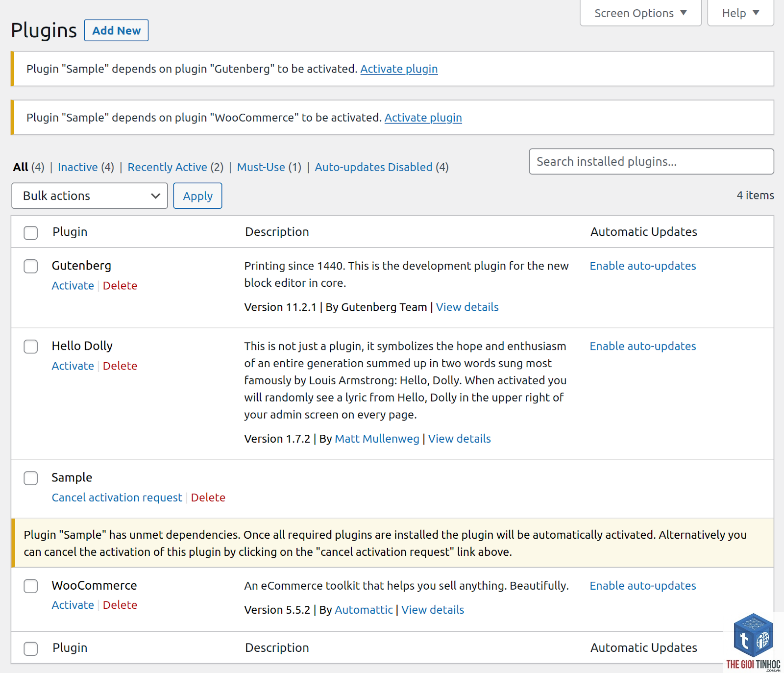Image resolution: width=784 pixels, height=673 pixels.
Task: View details for Hello Dolly
Action: 459,439
